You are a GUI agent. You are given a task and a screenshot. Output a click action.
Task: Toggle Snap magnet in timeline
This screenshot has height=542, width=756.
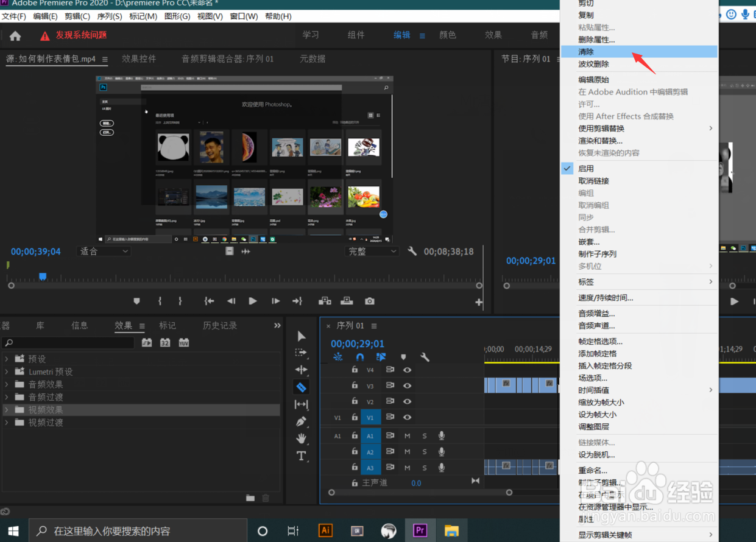pyautogui.click(x=359, y=357)
